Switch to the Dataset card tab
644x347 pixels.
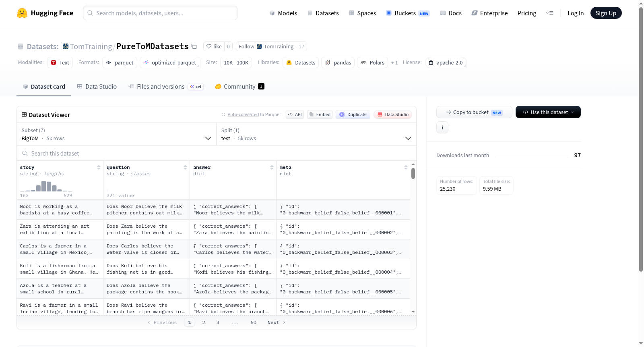43,87
